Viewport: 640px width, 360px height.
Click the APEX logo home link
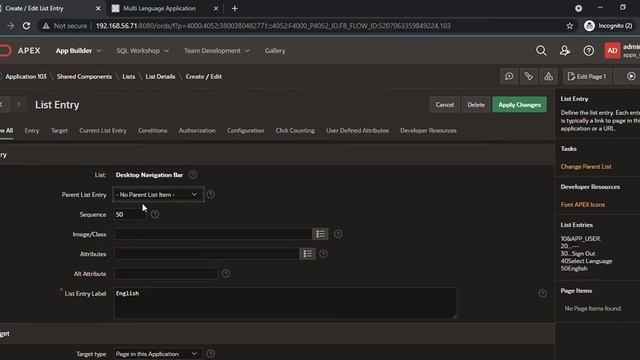(20, 51)
